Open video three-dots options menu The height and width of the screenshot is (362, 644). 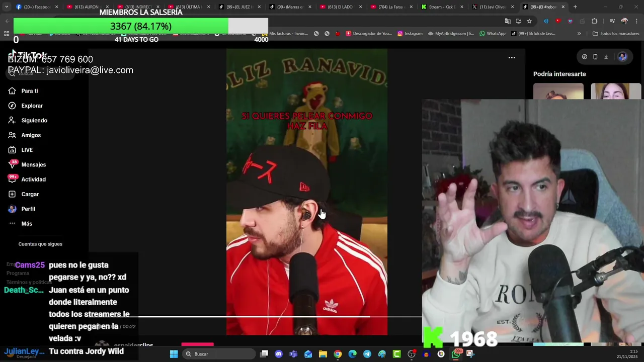512,58
